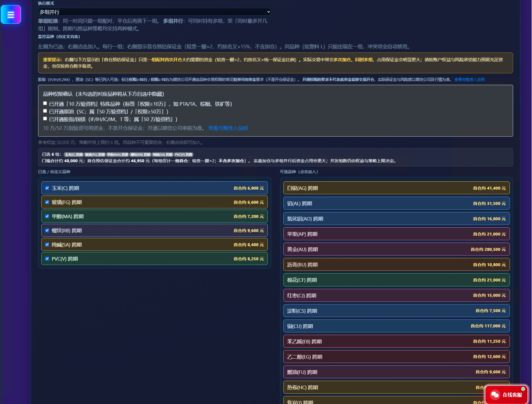Click the 玻璃(FG) 跨期 summary tag

(95, 155)
